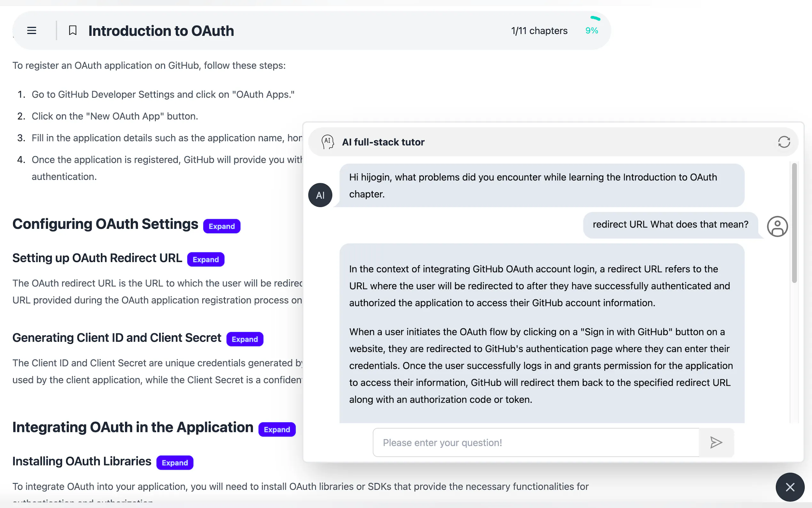
Task: Click the 9% progress indicator
Action: click(591, 31)
